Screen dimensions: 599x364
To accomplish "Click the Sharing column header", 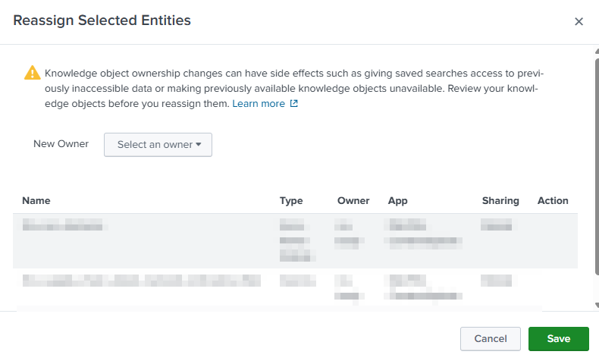I will coord(500,201).
